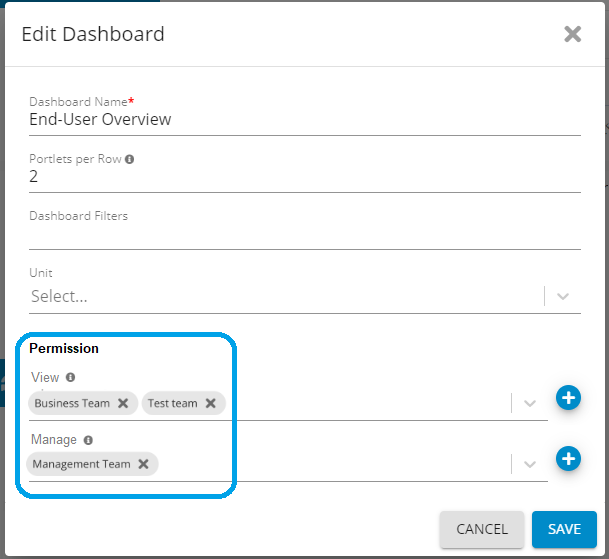Image resolution: width=609 pixels, height=559 pixels.
Task: Close the Edit Dashboard dialog
Action: 572,34
